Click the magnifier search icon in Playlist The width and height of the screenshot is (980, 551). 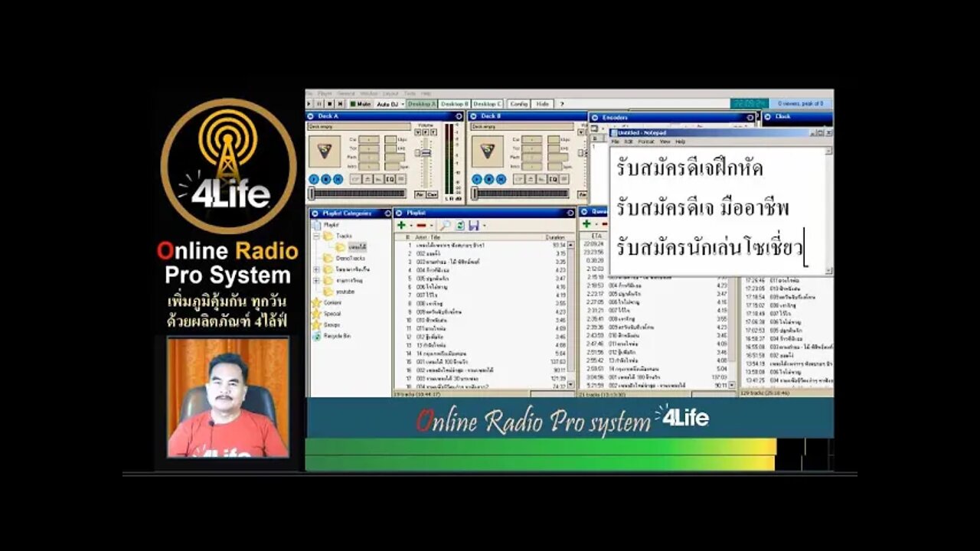tap(445, 225)
